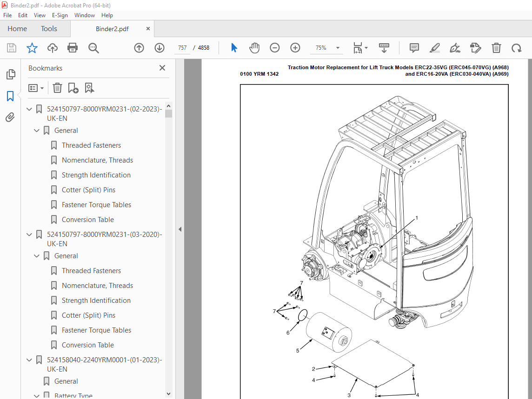Image resolution: width=532 pixels, height=399 pixels.
Task: Switch to the Tools tab
Action: (x=49, y=29)
